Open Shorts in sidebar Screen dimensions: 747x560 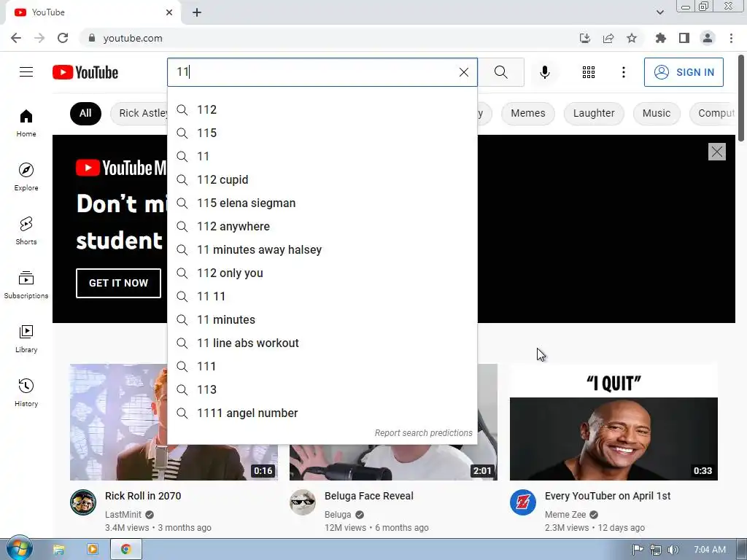[26, 231]
